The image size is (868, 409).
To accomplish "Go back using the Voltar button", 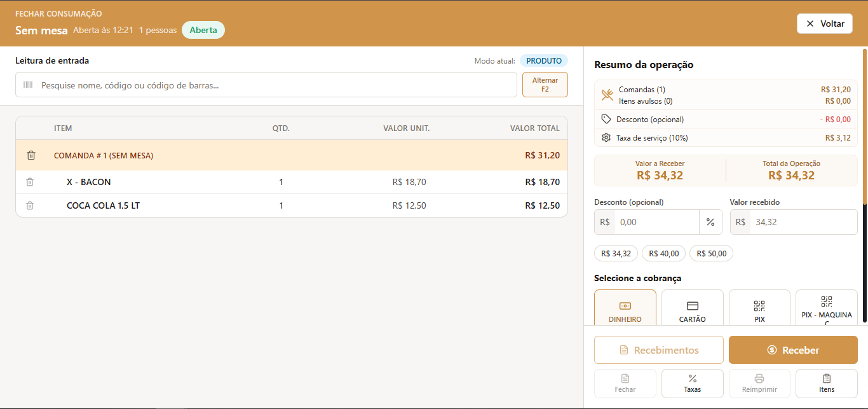I will (825, 24).
